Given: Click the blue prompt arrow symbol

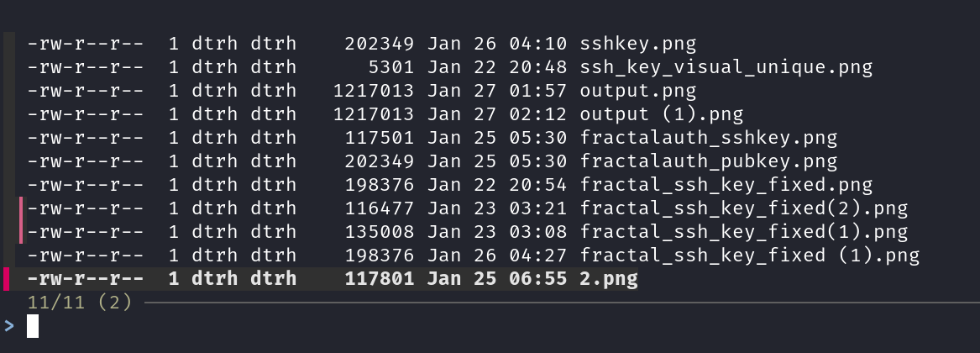Looking at the screenshot, I should (x=9, y=326).
